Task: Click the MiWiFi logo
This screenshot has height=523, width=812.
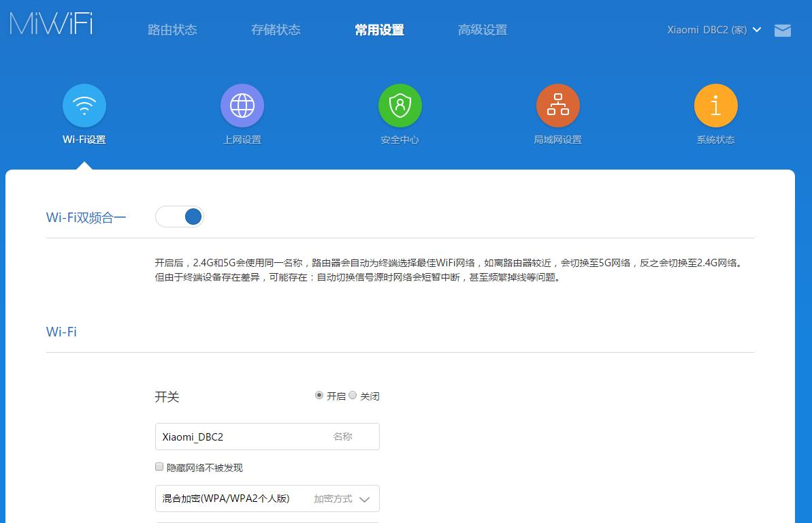Action: pyautogui.click(x=50, y=22)
